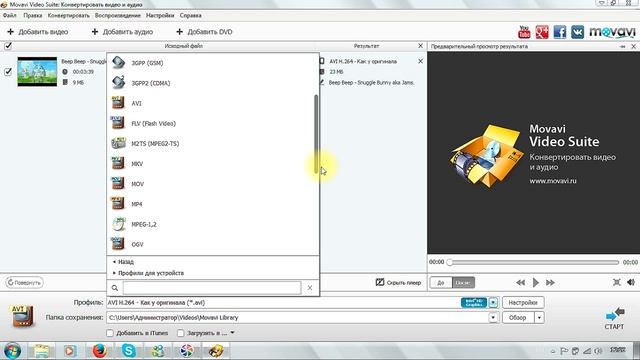Click the search magnifier icon
This screenshot has width=640, height=360.
click(115, 288)
